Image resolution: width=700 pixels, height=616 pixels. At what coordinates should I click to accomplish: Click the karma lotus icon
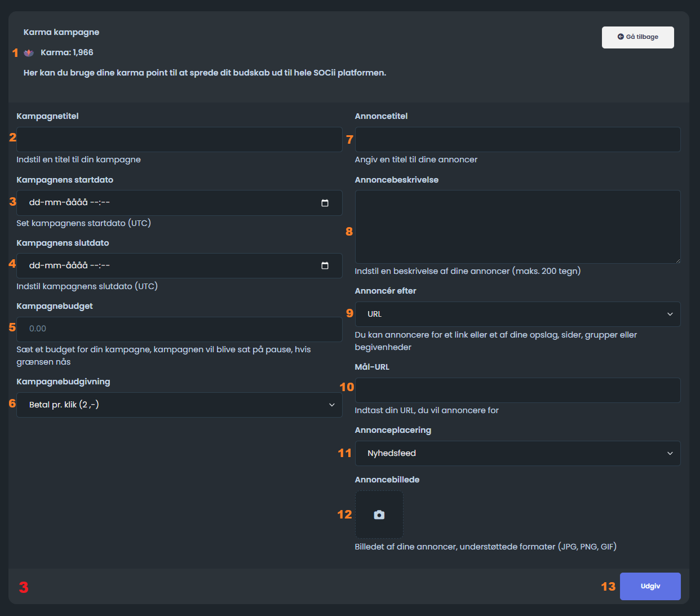(29, 53)
